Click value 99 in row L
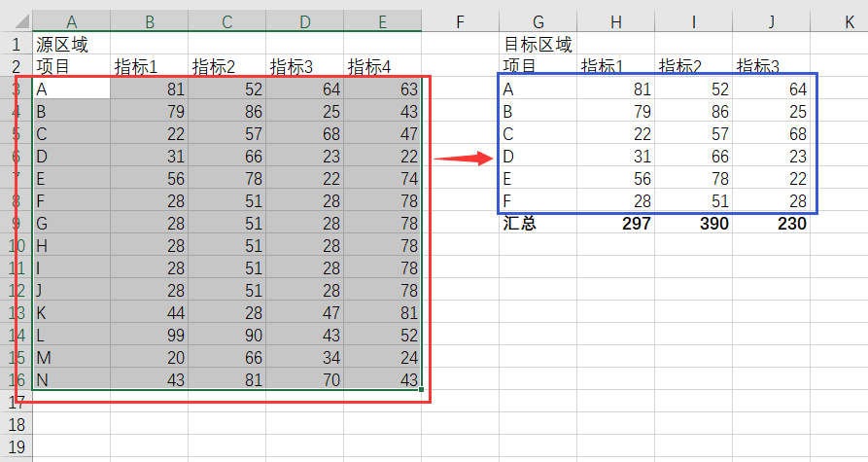Screen dimensions: 868x462 tap(150, 336)
